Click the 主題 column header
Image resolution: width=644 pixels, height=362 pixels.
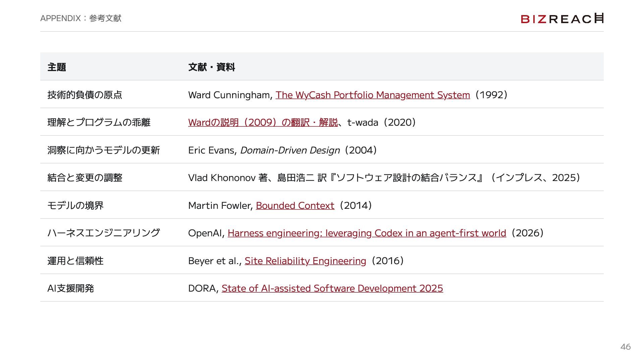57,67
